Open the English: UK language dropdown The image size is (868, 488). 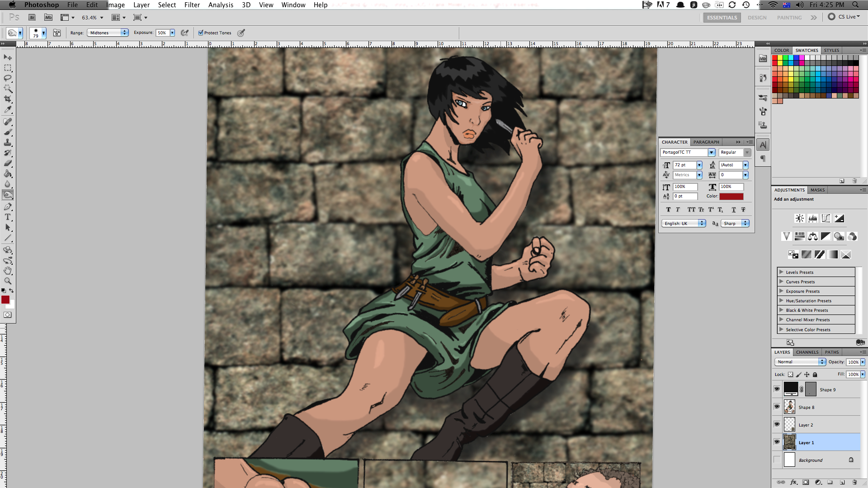[684, 223]
